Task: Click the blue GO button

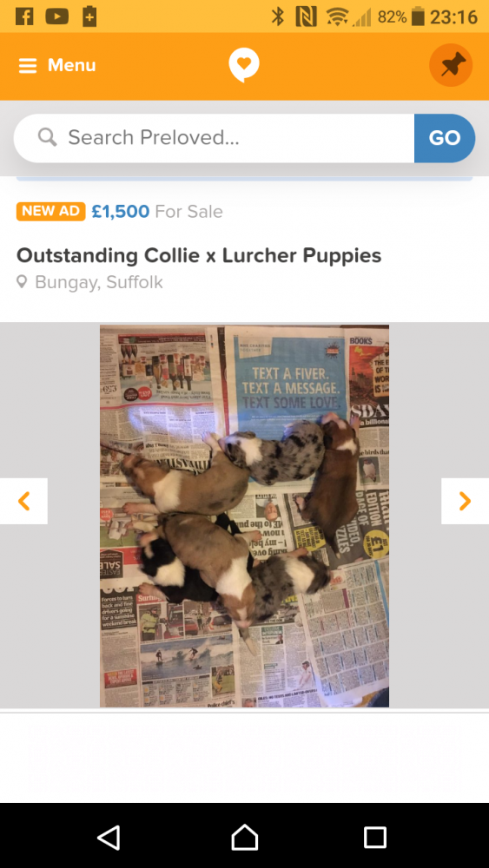Action: point(445,138)
